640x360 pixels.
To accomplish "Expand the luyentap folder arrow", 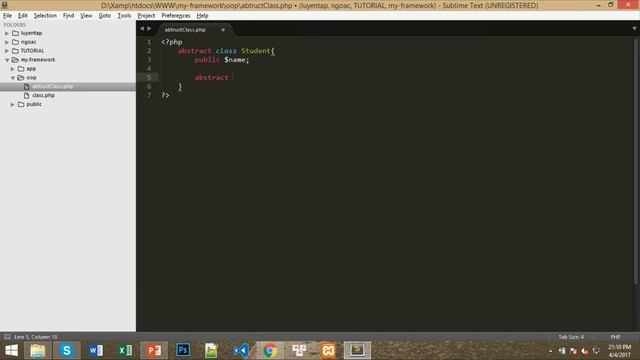I will (x=7, y=33).
